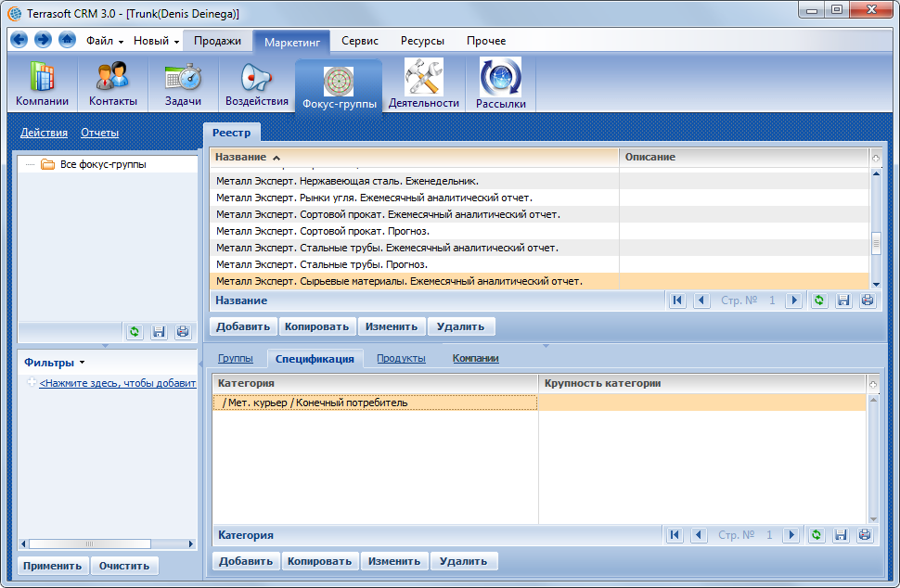The image size is (900, 588).
Task: Click the registry grid scrollbar down arrow
Action: (876, 284)
